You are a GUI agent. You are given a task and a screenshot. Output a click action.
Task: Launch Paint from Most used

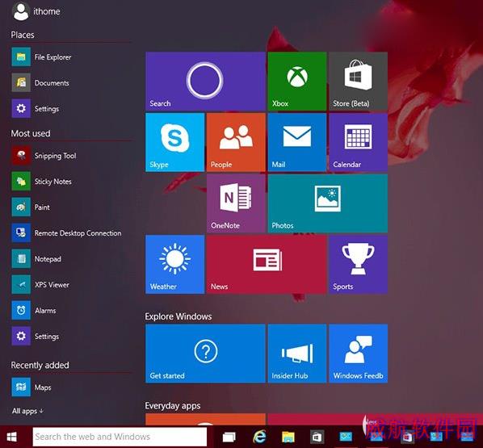click(x=31, y=207)
